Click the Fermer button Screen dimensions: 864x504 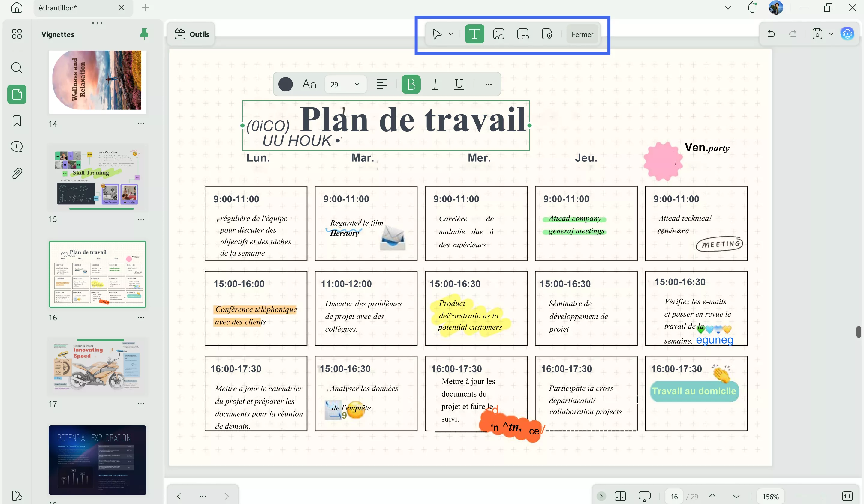click(582, 34)
